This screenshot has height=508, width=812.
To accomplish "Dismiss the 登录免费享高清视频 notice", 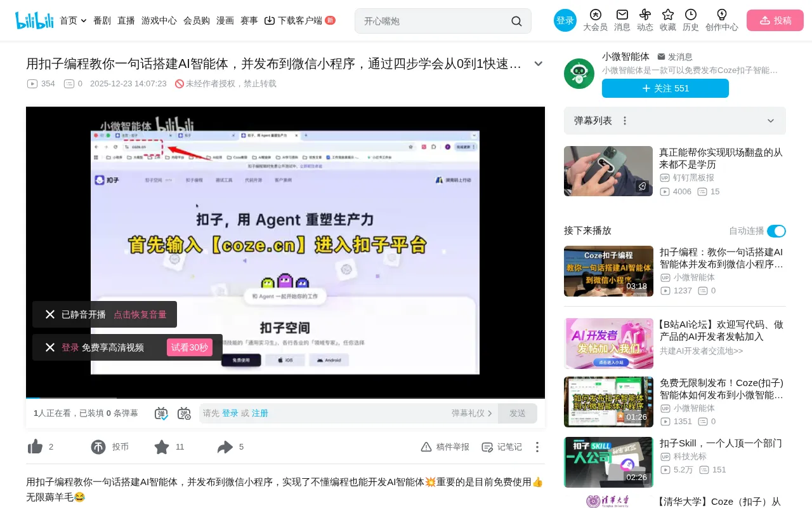I will click(x=50, y=347).
